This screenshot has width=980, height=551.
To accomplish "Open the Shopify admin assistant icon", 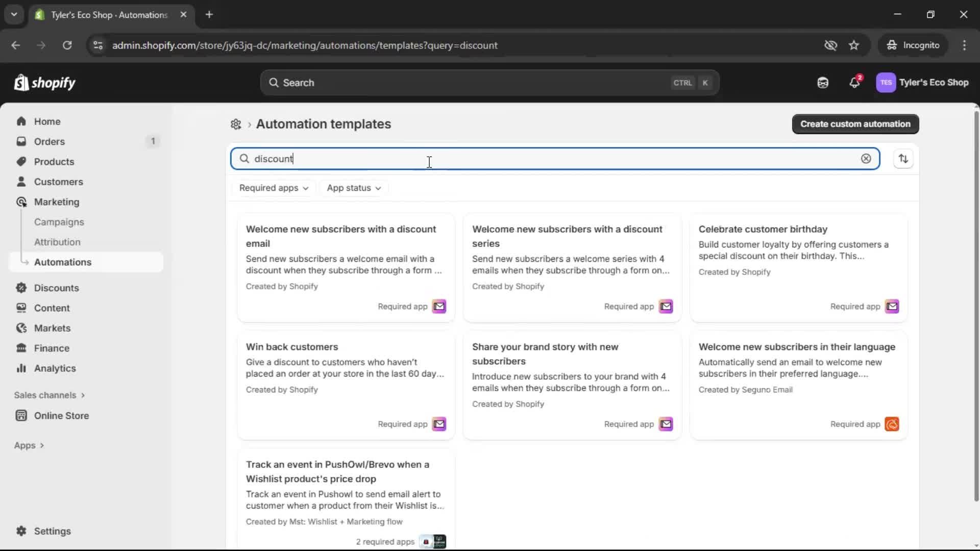I will pos(822,82).
